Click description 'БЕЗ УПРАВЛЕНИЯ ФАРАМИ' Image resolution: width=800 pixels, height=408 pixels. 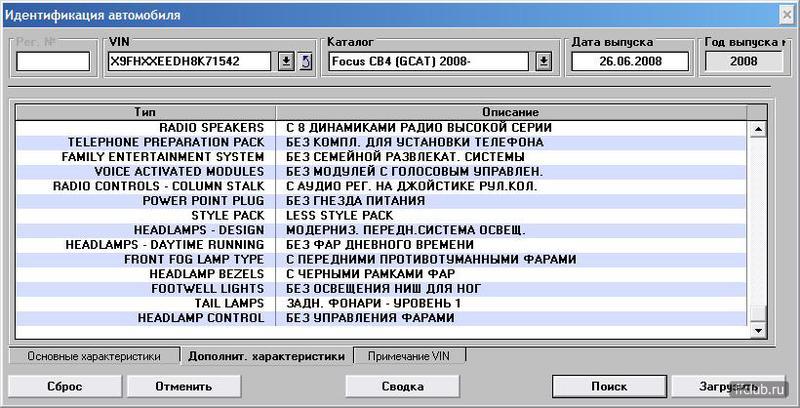pos(370,318)
